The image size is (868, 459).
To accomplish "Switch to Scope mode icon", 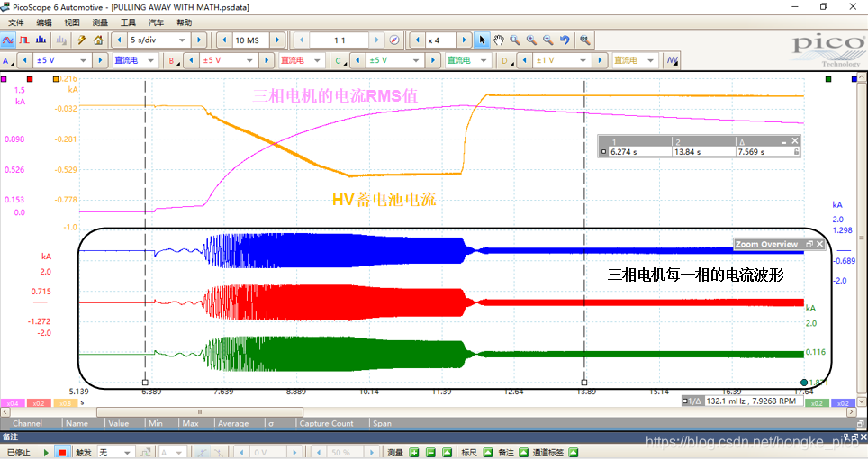I will point(8,40).
